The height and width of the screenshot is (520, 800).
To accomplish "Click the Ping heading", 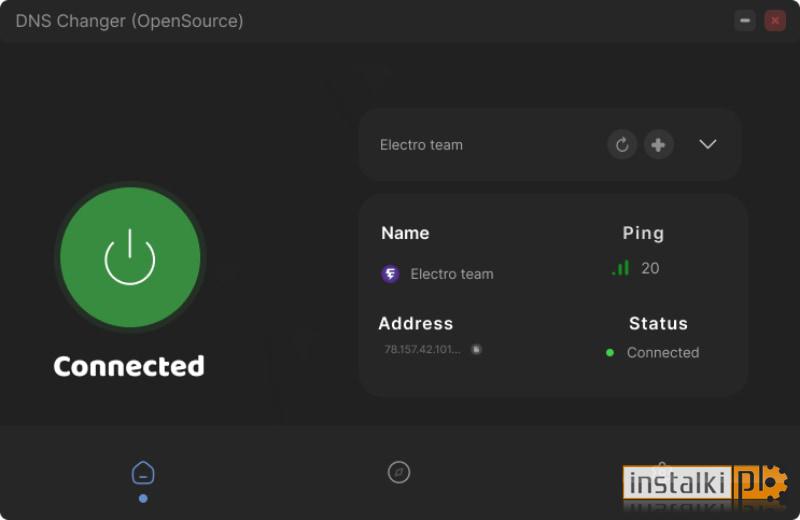I will tap(643, 233).
